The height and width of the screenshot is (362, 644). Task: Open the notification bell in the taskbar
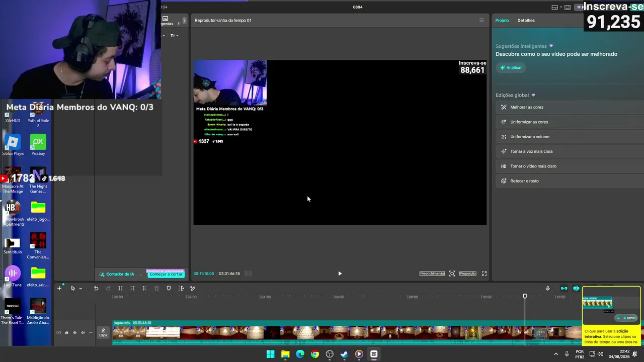point(635,354)
